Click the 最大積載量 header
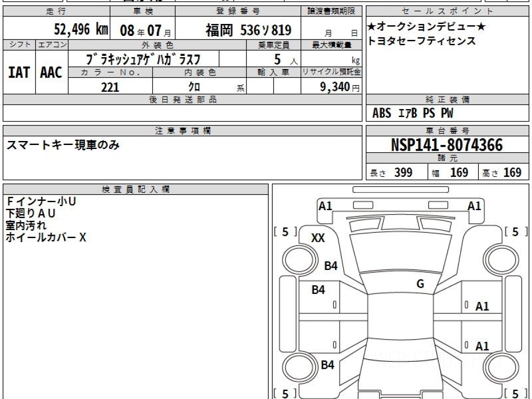 click(x=332, y=45)
